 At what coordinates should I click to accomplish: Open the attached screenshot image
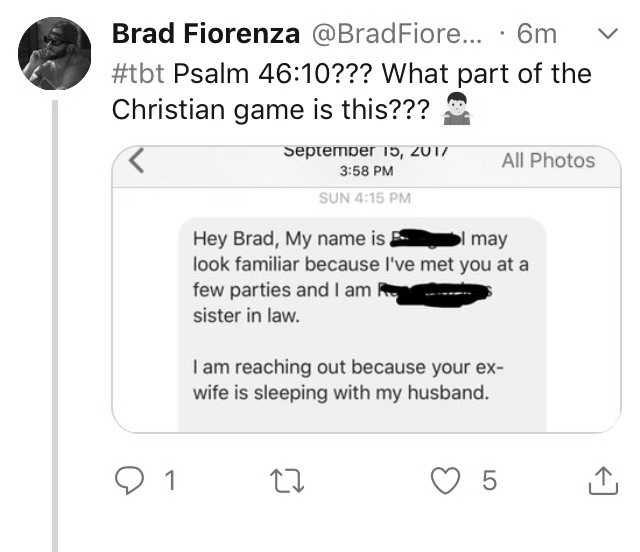click(x=367, y=289)
